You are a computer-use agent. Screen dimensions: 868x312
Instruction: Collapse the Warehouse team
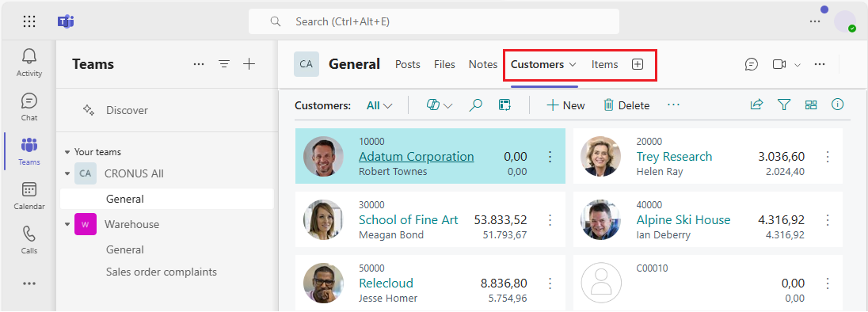67,225
